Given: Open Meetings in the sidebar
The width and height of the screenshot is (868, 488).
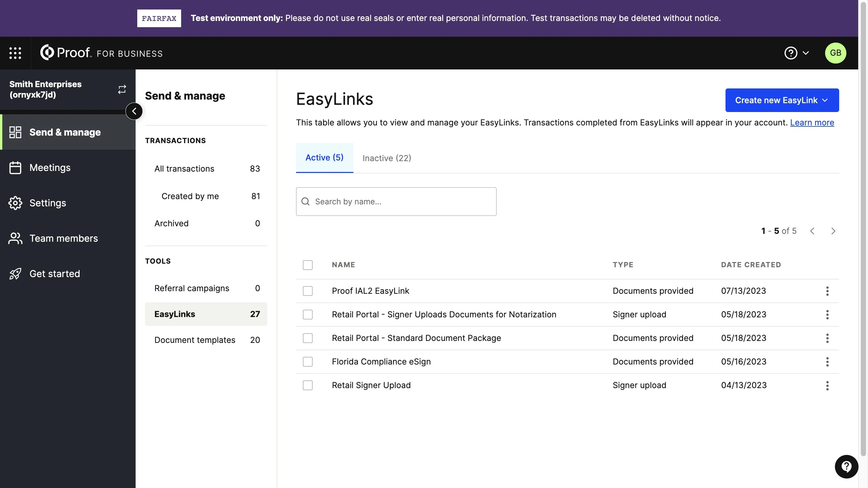Looking at the screenshot, I should click(68, 167).
